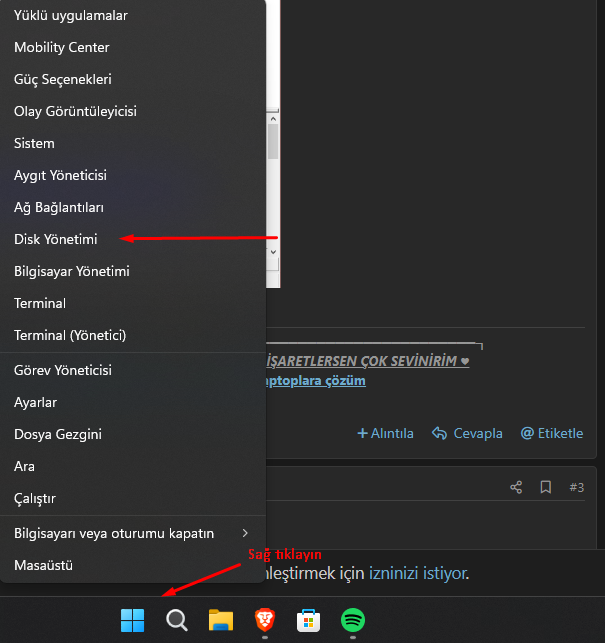This screenshot has width=605, height=643.
Task: Select Bilgisayar Yönetimi menu entry
Action: (133, 271)
